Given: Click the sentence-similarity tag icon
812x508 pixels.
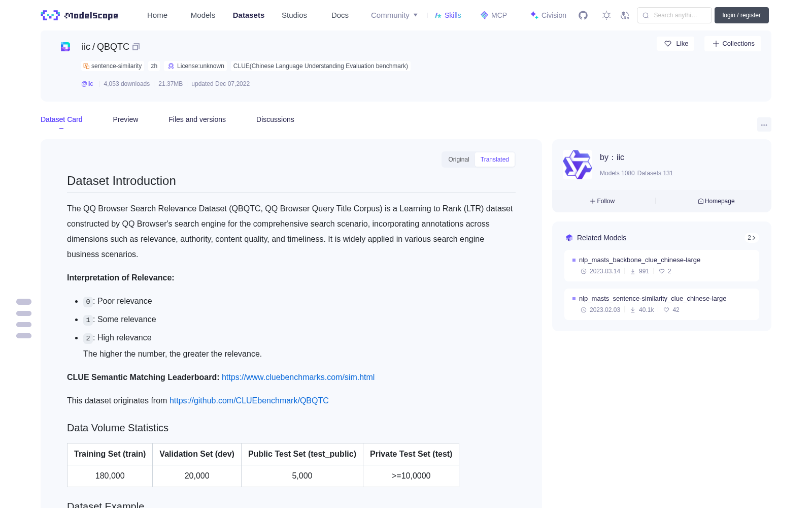Looking at the screenshot, I should click(x=86, y=66).
